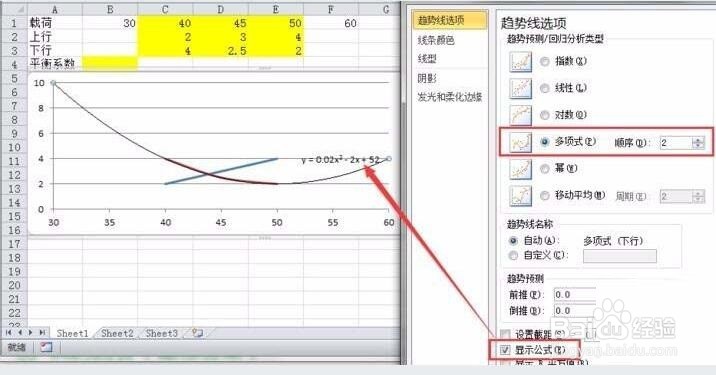This screenshot has height=375, width=716.
Task: Select the yellow cell B4
Action: point(110,63)
